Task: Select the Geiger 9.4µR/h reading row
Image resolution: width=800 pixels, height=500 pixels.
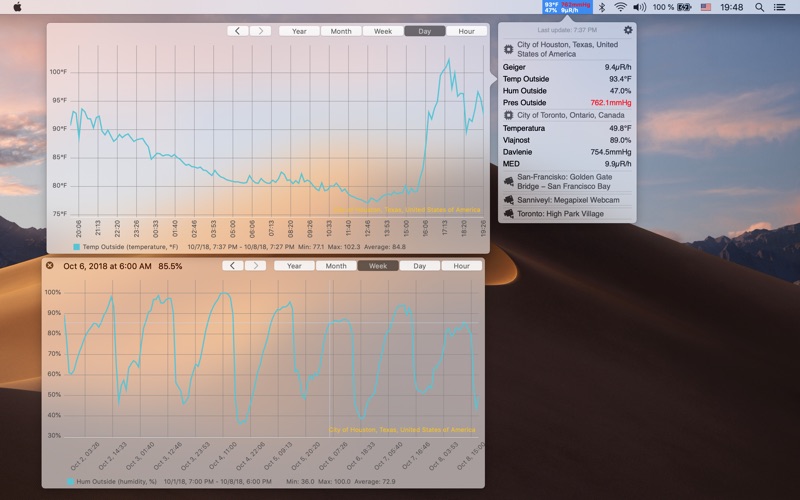Action: click(567, 67)
